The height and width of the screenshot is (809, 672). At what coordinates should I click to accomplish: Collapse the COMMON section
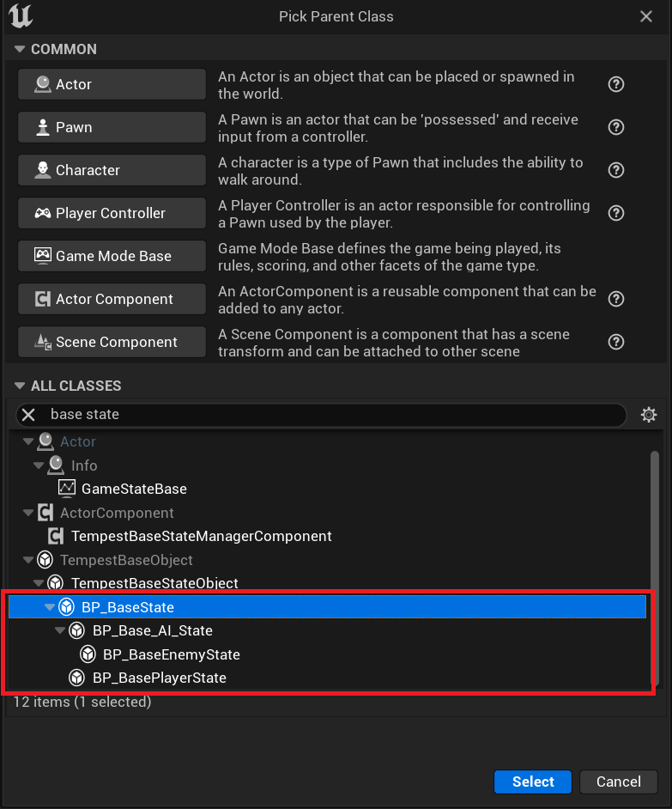pos(19,49)
